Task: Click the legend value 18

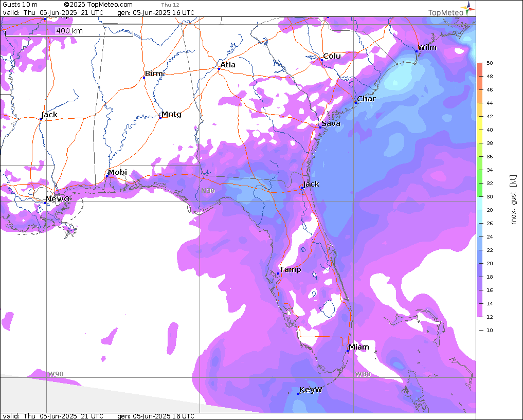Action: (x=490, y=277)
